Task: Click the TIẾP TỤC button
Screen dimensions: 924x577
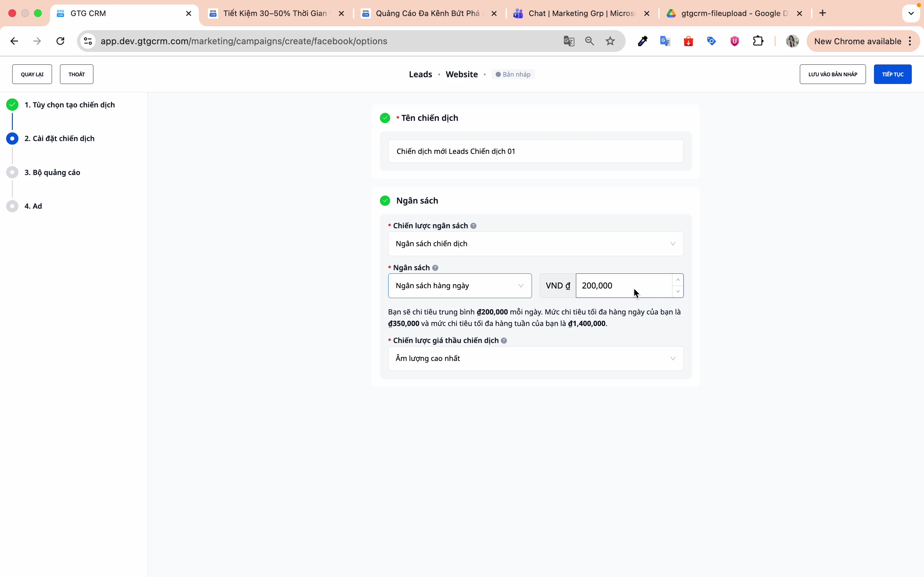Action: (892, 74)
